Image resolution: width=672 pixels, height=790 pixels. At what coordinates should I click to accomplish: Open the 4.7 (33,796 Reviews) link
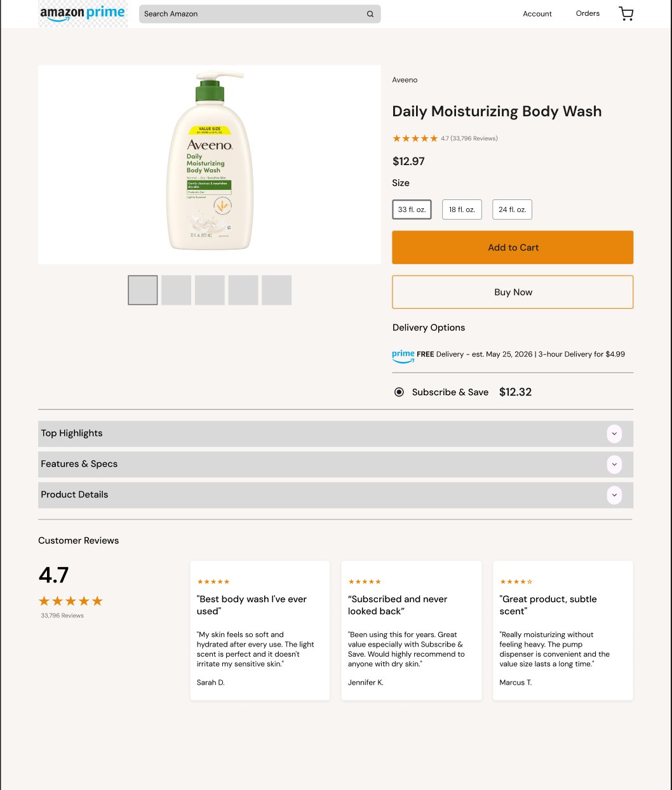[x=469, y=138]
